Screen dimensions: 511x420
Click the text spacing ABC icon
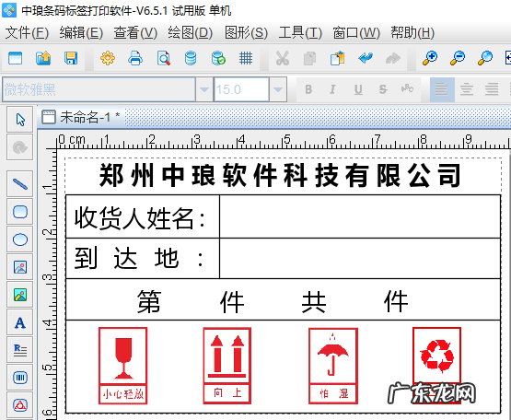coord(407,88)
